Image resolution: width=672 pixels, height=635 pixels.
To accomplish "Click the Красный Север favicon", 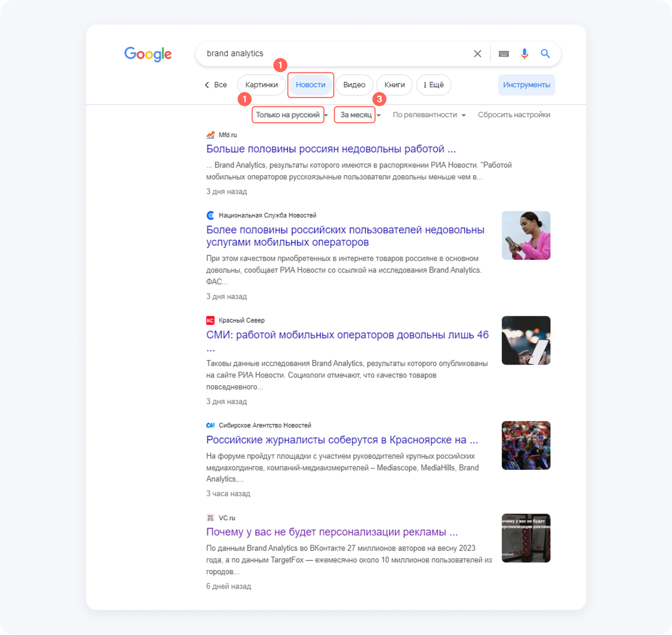I will pyautogui.click(x=211, y=320).
